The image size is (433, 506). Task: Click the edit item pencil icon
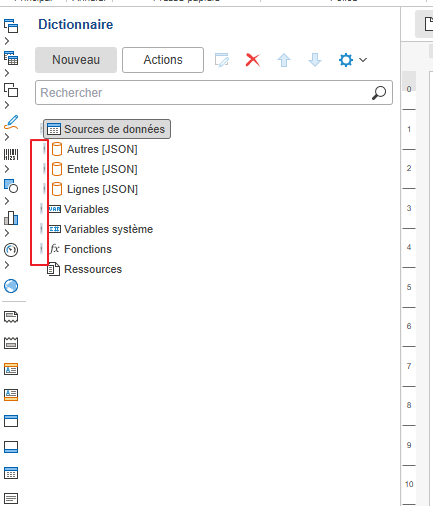[x=222, y=60]
